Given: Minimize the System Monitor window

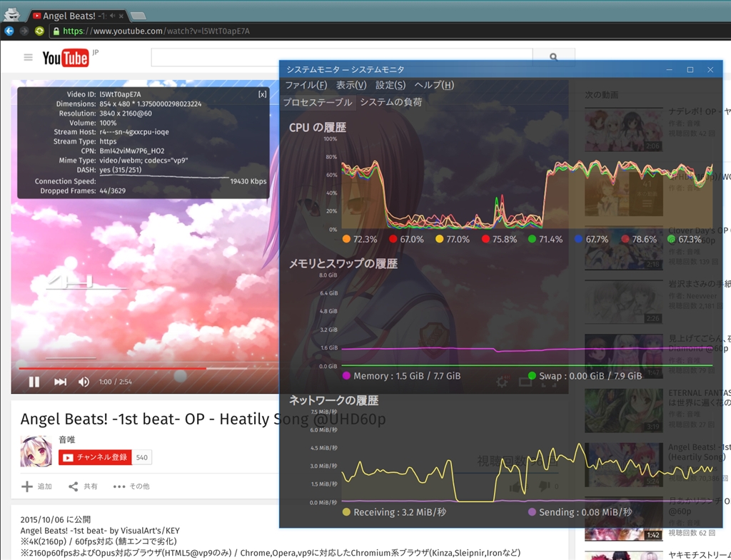Looking at the screenshot, I should [670, 69].
